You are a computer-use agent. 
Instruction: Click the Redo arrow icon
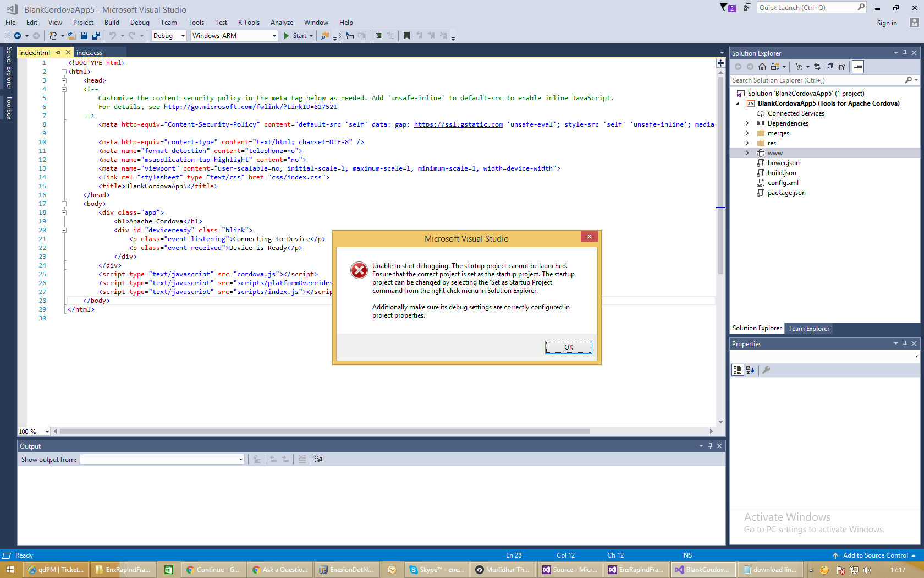pyautogui.click(x=132, y=36)
